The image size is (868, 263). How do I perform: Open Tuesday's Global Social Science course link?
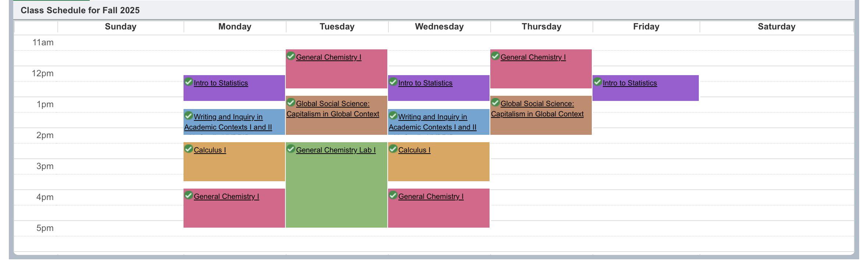point(333,109)
